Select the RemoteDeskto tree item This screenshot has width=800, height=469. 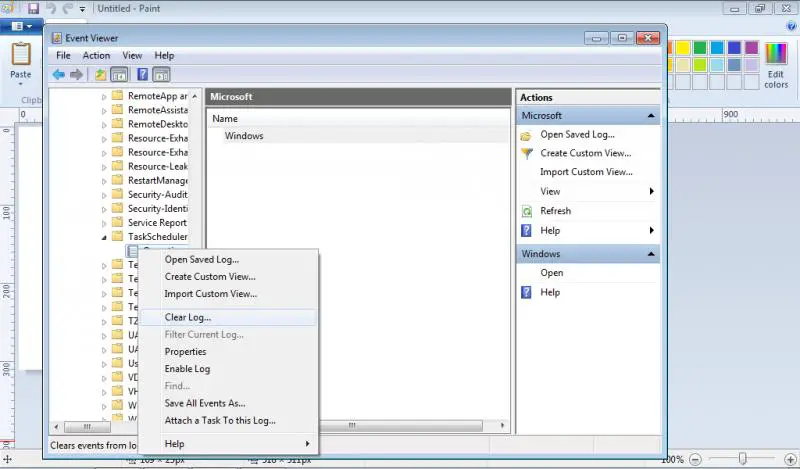[x=157, y=124]
